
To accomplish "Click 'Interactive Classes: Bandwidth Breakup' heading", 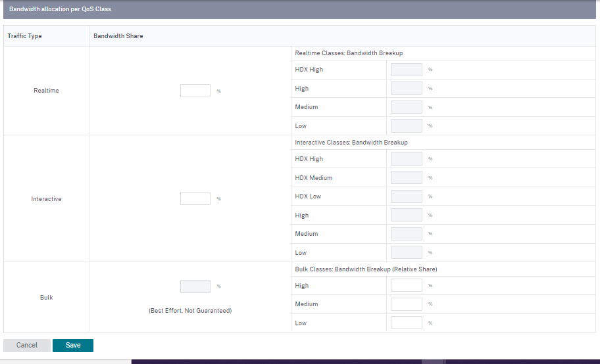I will [351, 142].
